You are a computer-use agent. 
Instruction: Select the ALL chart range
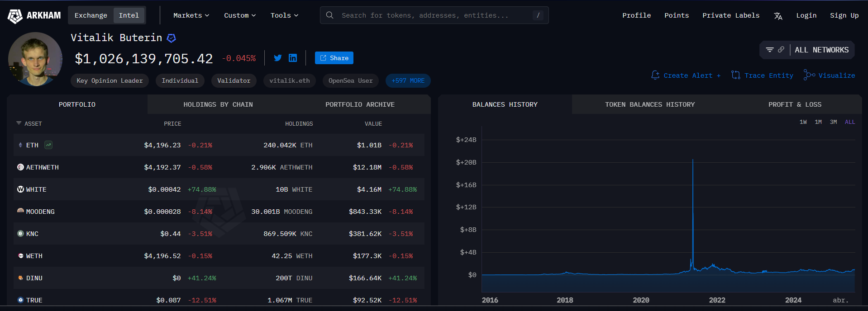850,122
